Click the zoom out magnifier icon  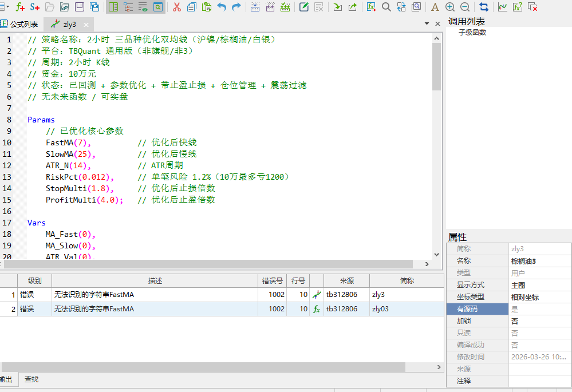[x=465, y=7]
